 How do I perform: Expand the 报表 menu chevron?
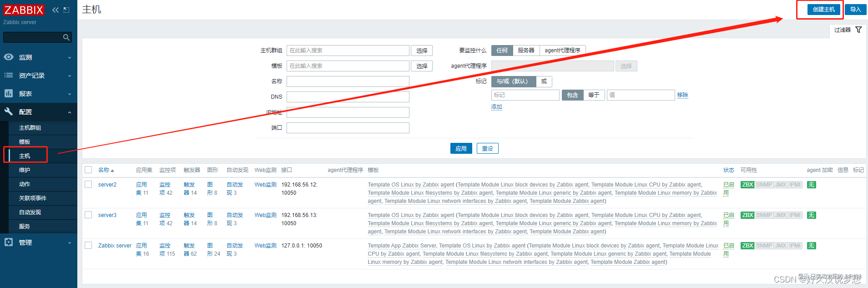[x=70, y=94]
